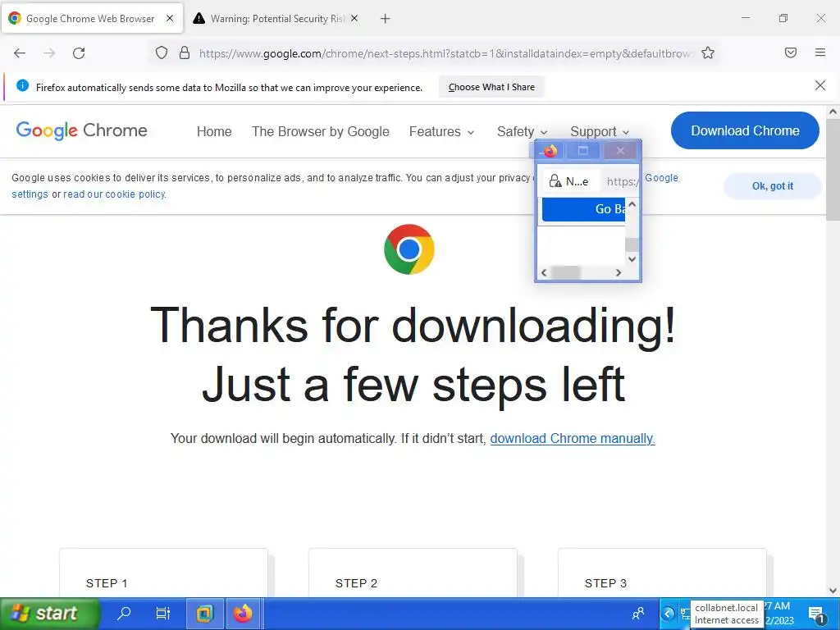
Task: Open the privacy settings link
Action: pyautogui.click(x=30, y=194)
